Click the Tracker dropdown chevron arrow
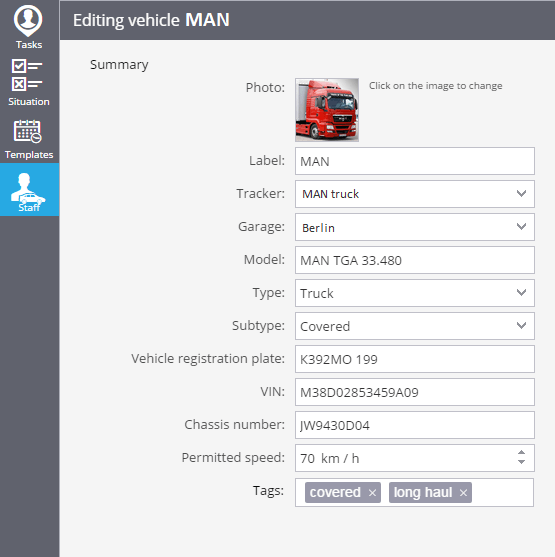 [521, 194]
